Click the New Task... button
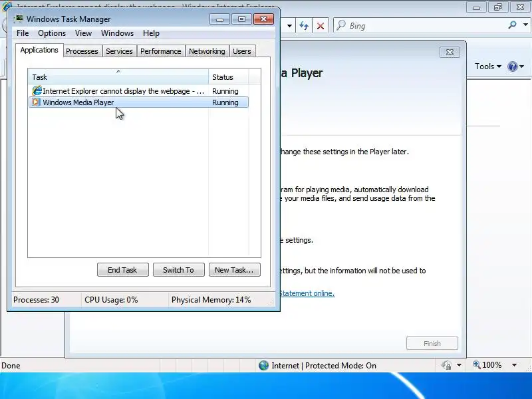This screenshot has width=532, height=399. click(x=235, y=270)
